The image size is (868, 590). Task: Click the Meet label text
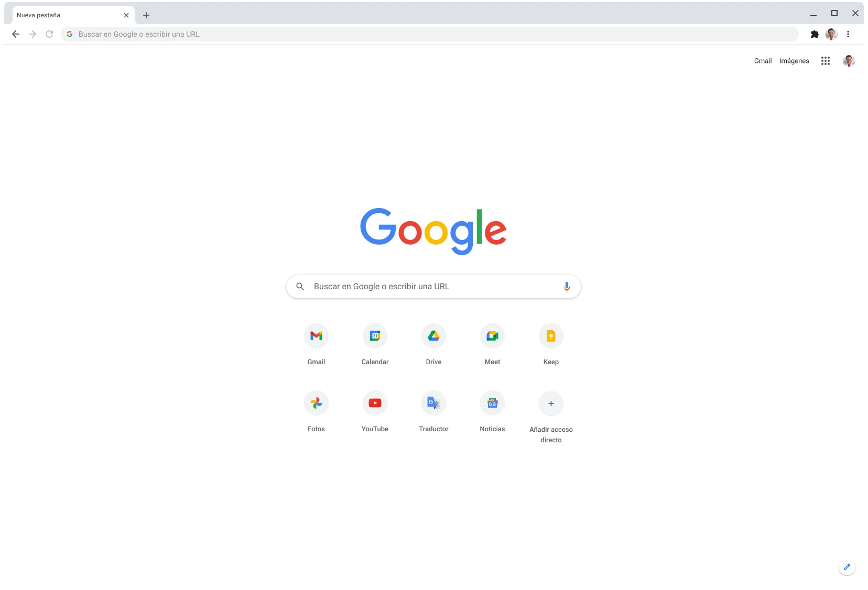tap(492, 362)
